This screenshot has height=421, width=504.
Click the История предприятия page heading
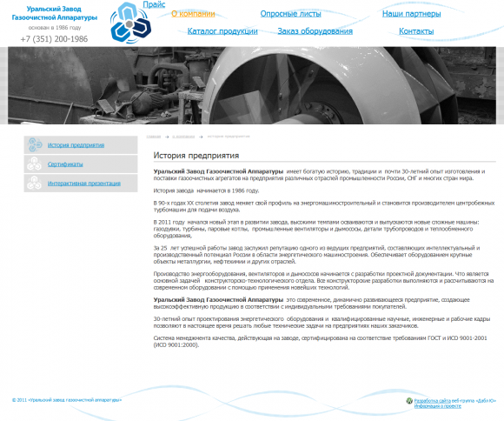196,156
